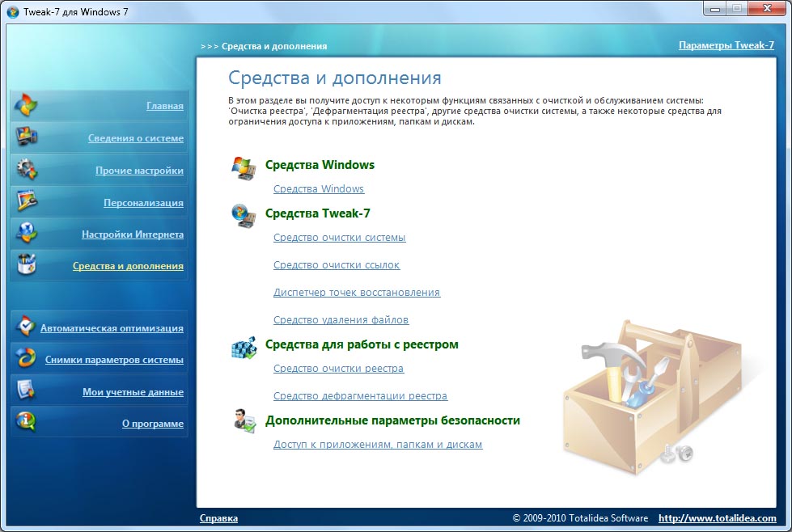Click the Средства Tweak-7 section icon
Image resolution: width=792 pixels, height=532 pixels.
244,216
